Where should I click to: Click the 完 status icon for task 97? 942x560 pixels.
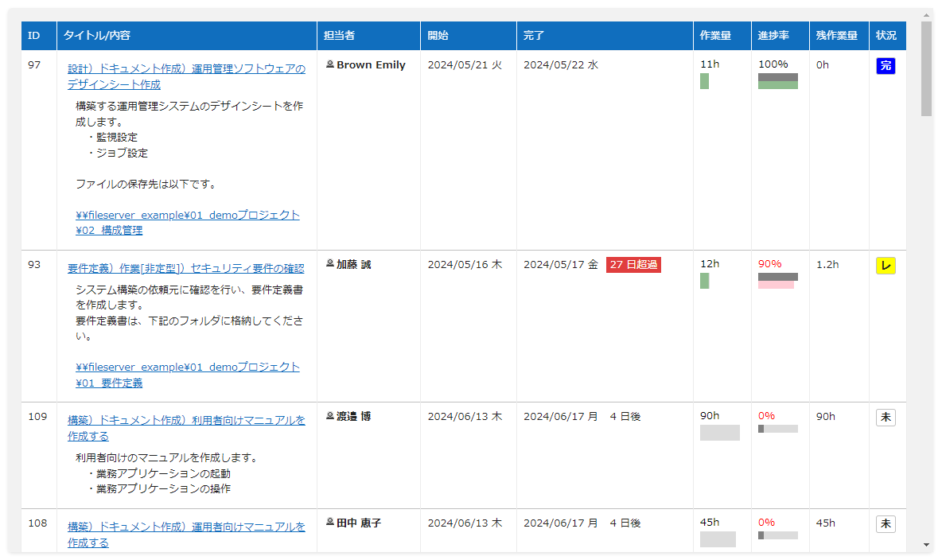tap(886, 65)
